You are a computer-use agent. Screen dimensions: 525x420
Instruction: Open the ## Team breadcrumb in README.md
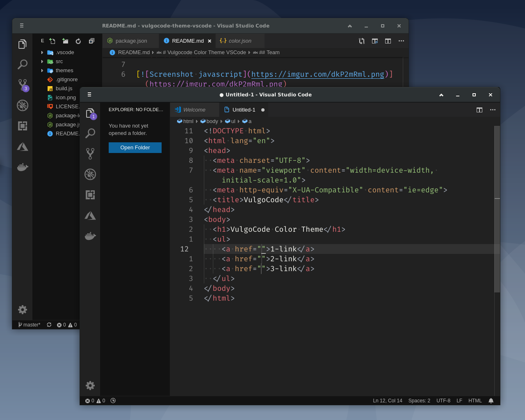tap(266, 52)
